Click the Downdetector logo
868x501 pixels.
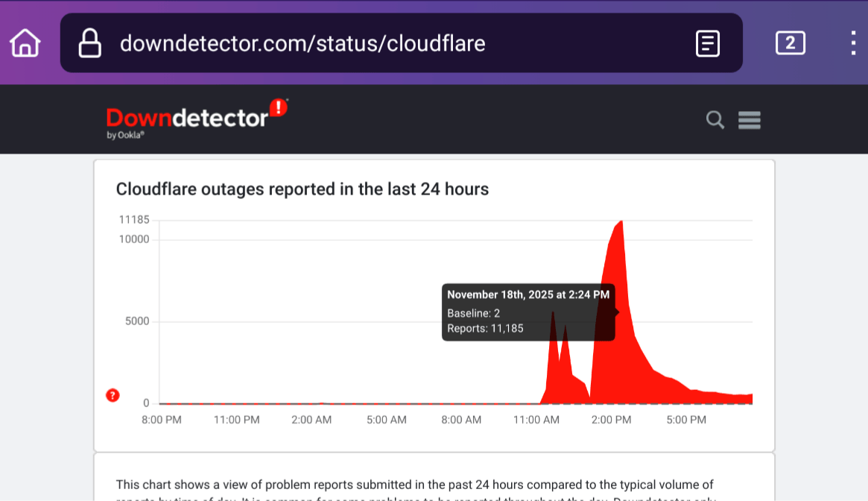click(186, 118)
